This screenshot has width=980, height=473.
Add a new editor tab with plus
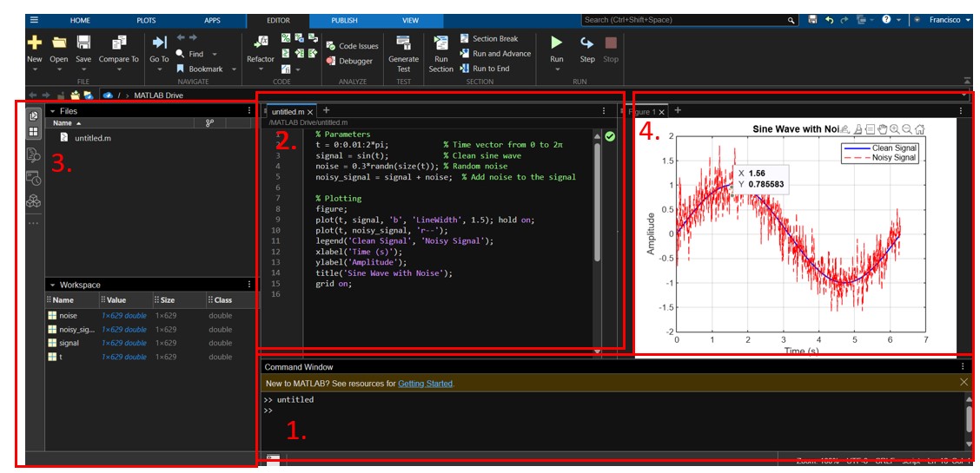[x=327, y=110]
